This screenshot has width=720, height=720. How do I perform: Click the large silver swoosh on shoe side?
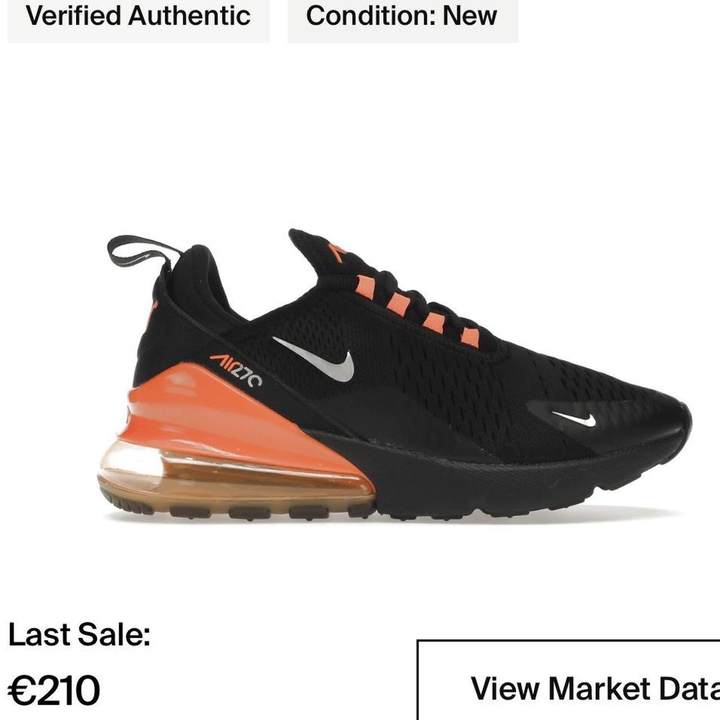tap(317, 359)
